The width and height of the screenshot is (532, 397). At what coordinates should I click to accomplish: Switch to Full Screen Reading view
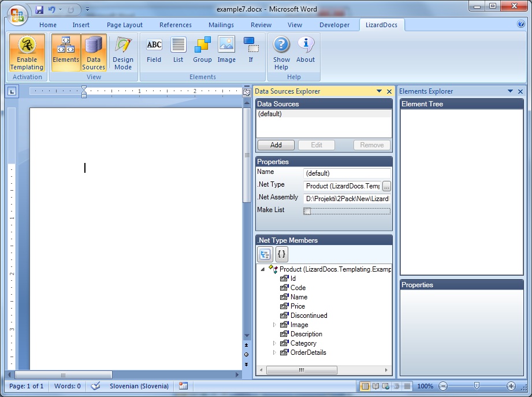click(375, 386)
